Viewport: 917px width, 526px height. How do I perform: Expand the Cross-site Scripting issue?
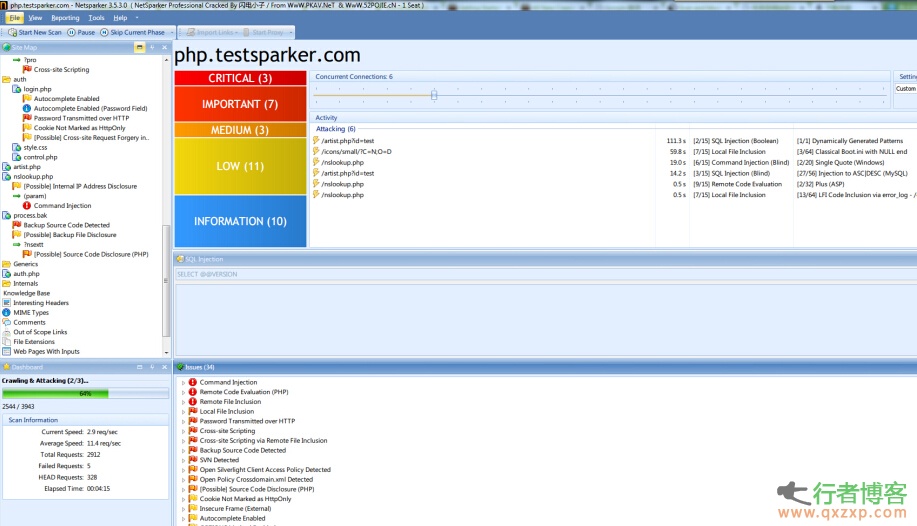pyautogui.click(x=183, y=431)
